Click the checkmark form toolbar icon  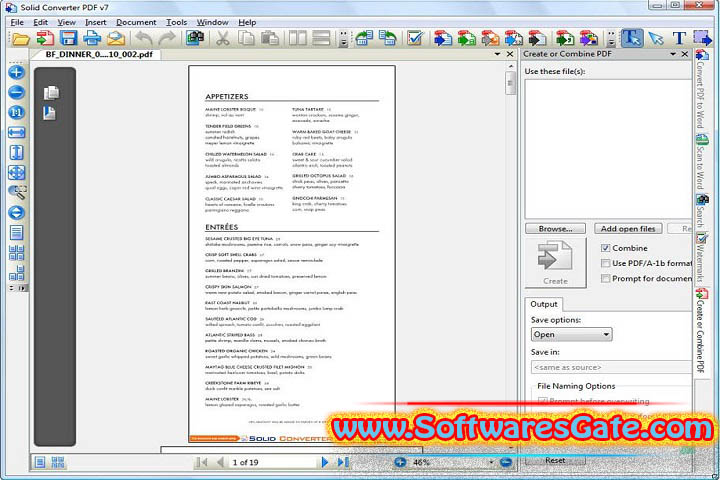click(415, 38)
